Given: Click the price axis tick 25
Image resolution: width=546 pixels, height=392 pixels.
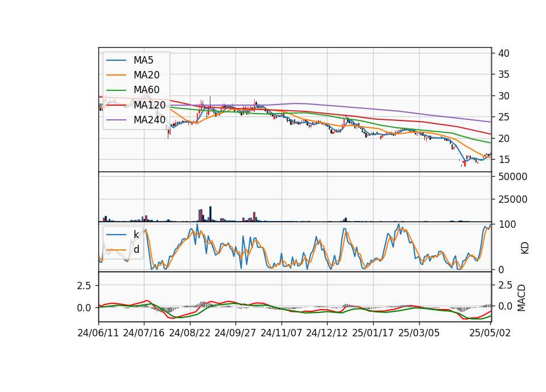Looking at the screenshot, I should [x=503, y=117].
